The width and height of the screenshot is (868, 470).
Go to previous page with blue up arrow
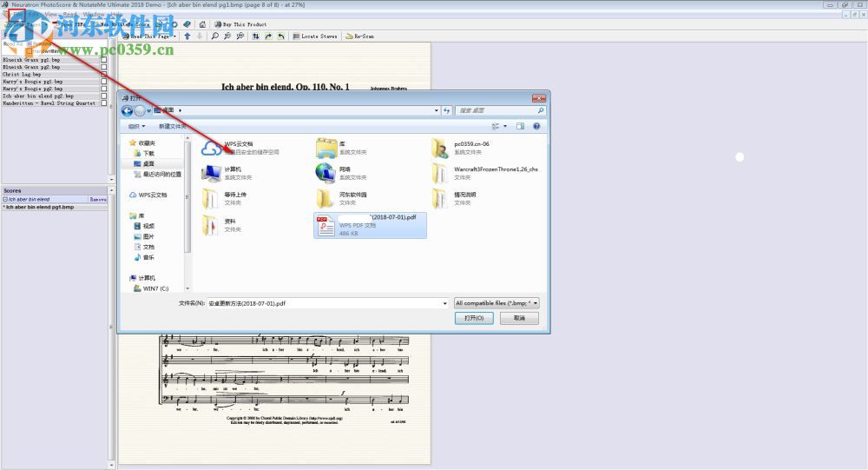187,36
